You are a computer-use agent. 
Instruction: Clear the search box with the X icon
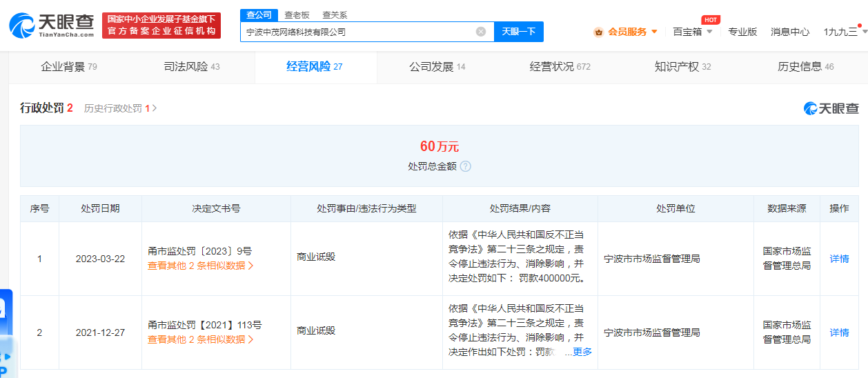481,32
